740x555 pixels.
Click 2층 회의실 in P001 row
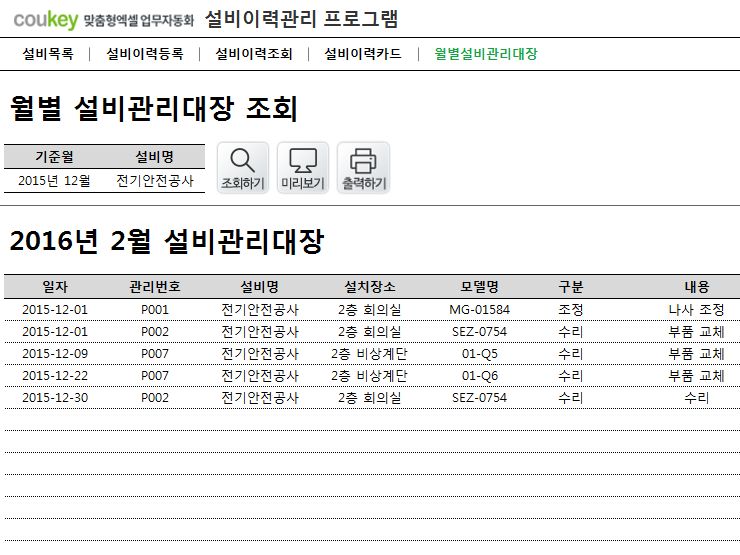click(x=370, y=310)
